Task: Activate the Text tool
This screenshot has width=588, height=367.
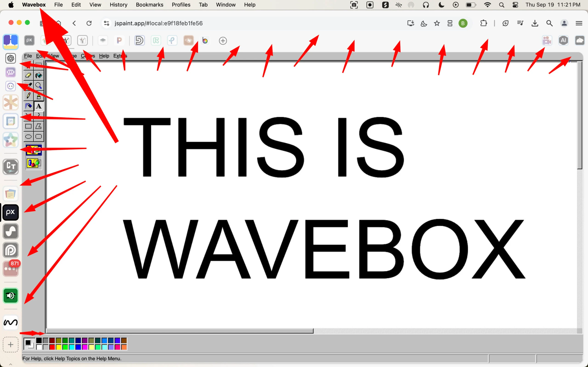Action: coord(39,106)
